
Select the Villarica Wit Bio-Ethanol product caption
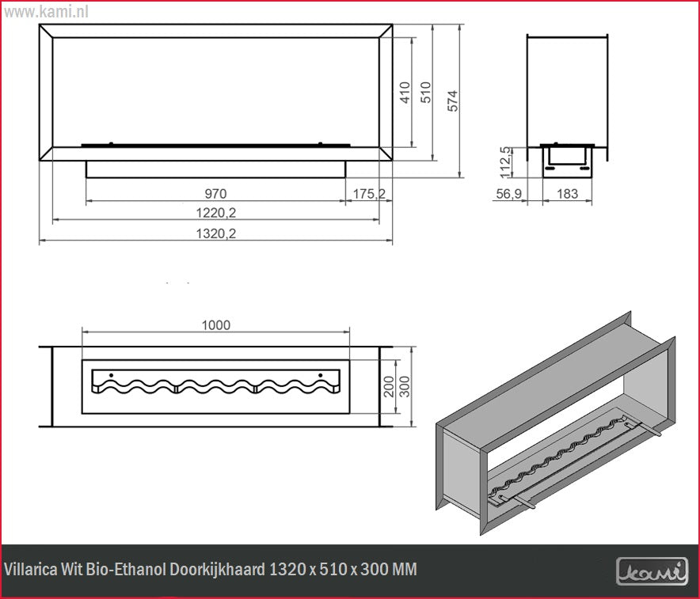click(x=211, y=570)
